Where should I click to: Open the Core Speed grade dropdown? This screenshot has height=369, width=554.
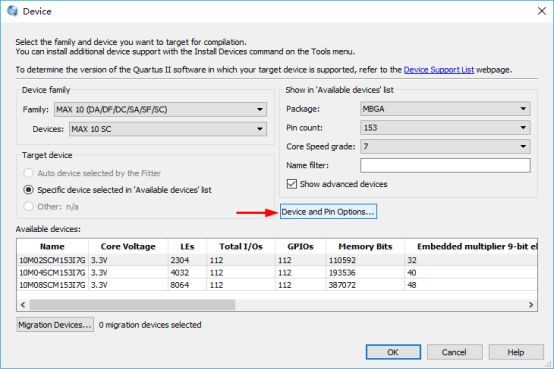445,146
